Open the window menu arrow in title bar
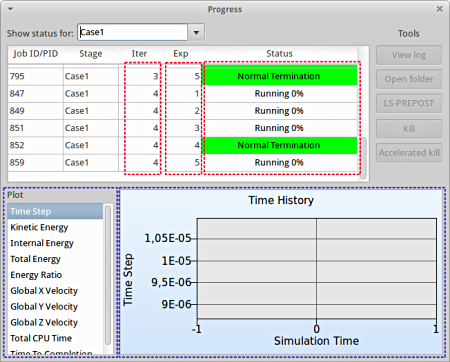This screenshot has width=450, height=362. pos(10,9)
